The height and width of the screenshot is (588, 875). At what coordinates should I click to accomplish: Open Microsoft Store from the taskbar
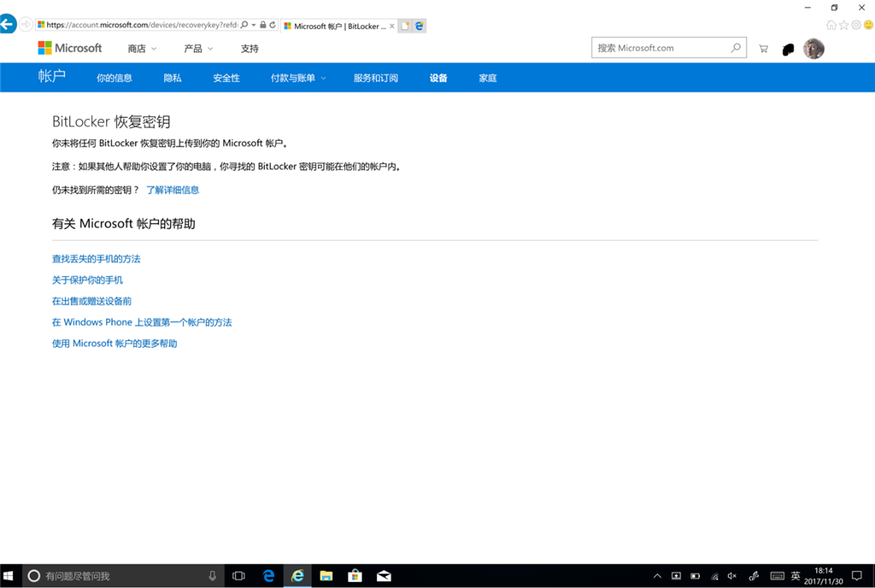(355, 576)
